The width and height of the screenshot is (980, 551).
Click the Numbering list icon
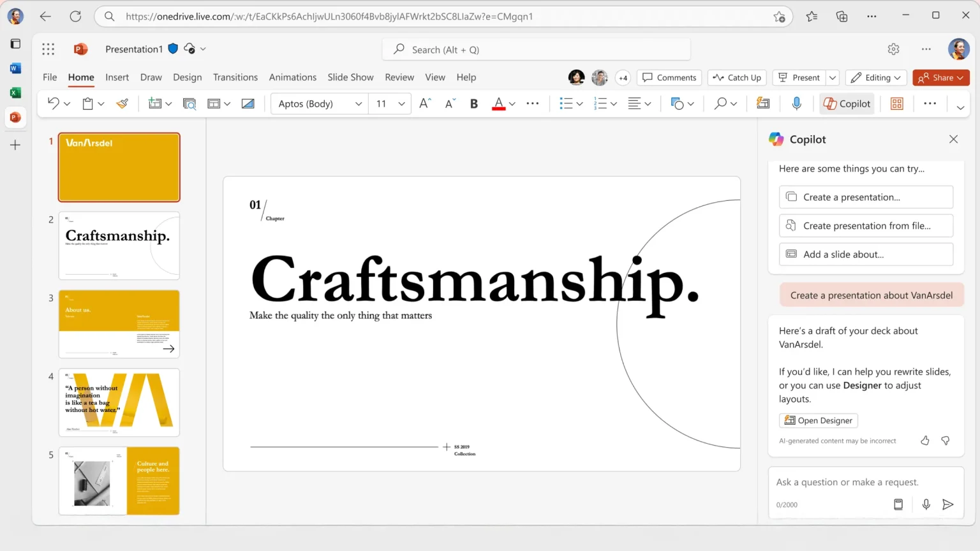[x=600, y=103]
